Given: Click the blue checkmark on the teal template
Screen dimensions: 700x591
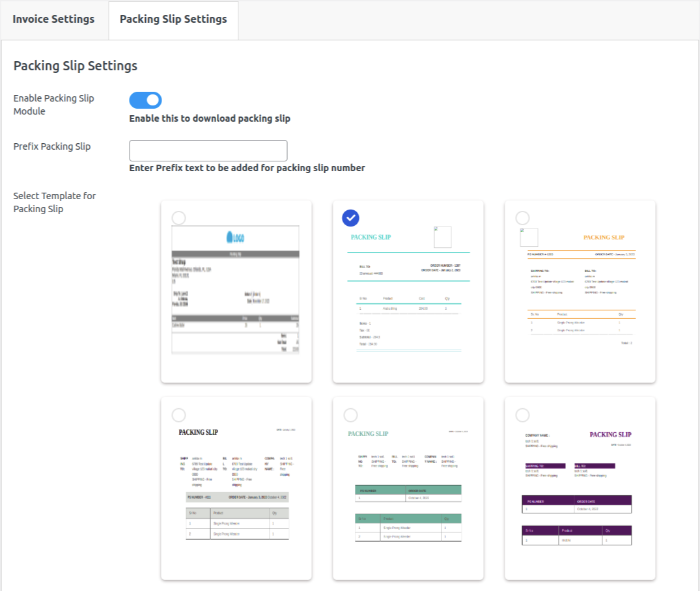Looking at the screenshot, I should (350, 218).
